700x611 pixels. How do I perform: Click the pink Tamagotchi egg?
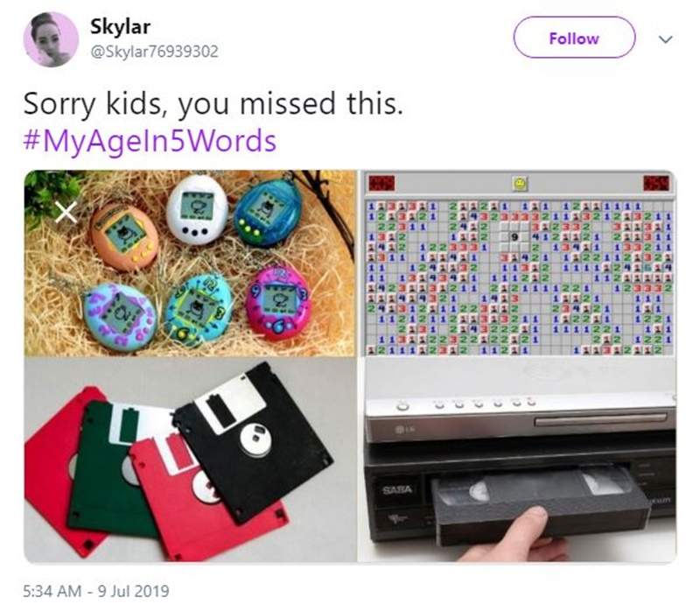pyautogui.click(x=276, y=303)
